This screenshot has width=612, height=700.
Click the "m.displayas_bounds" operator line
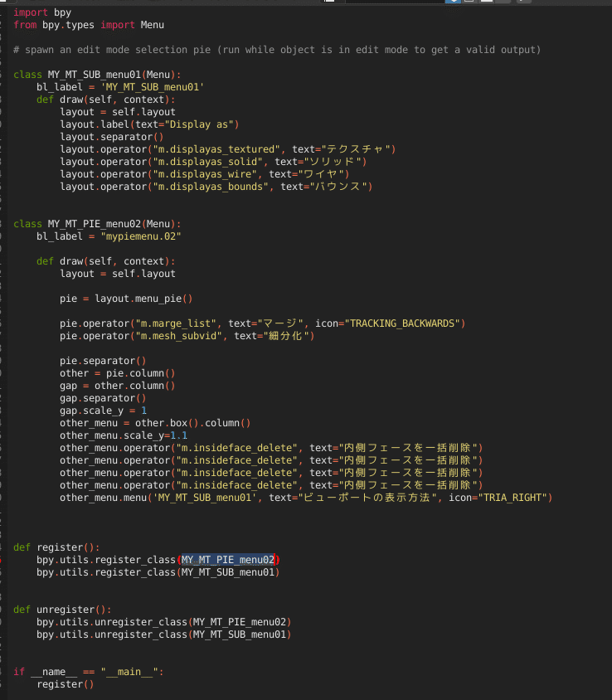click(x=216, y=187)
